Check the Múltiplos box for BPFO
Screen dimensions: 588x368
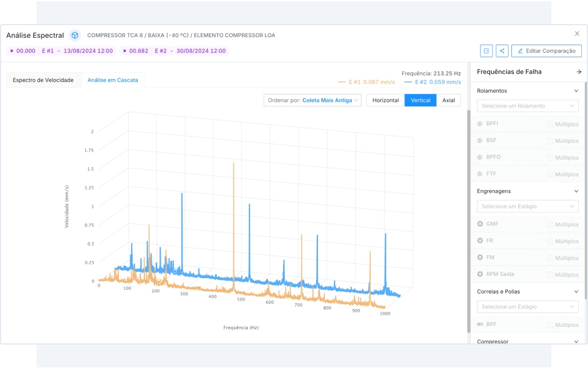point(550,157)
